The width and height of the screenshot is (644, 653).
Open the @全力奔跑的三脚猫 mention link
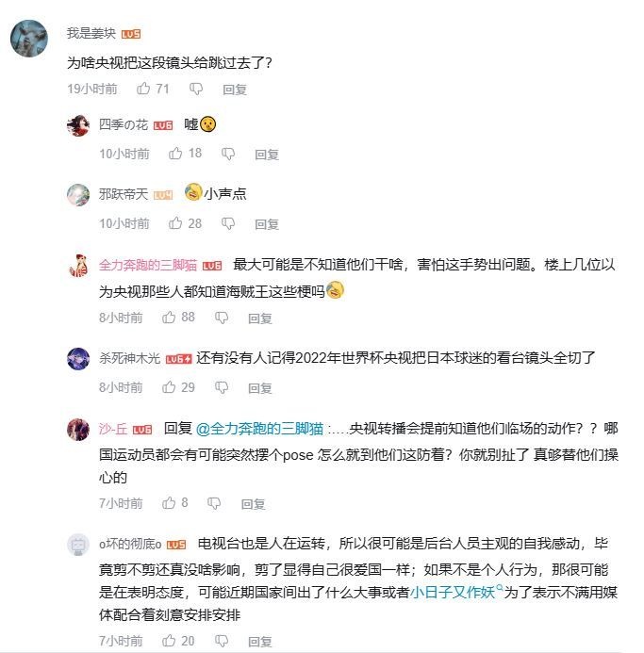pos(259,429)
